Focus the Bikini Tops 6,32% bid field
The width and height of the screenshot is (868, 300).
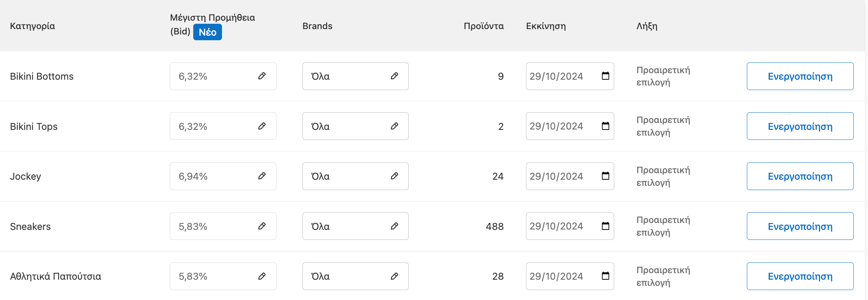pos(223,126)
